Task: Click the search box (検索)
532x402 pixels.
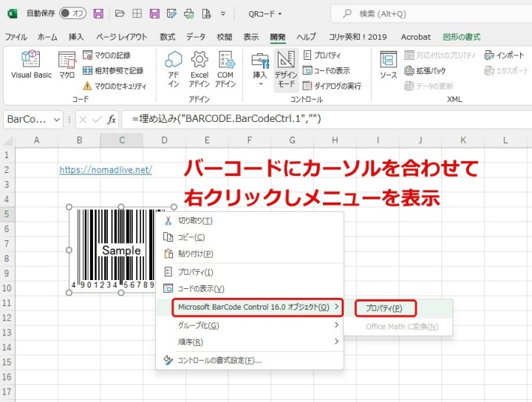Action: (x=431, y=13)
